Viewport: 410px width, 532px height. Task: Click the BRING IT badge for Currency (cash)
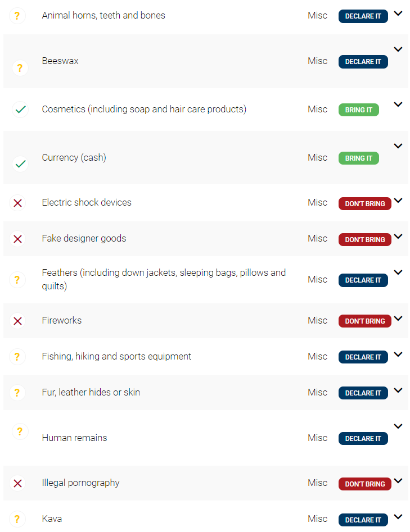[359, 158]
